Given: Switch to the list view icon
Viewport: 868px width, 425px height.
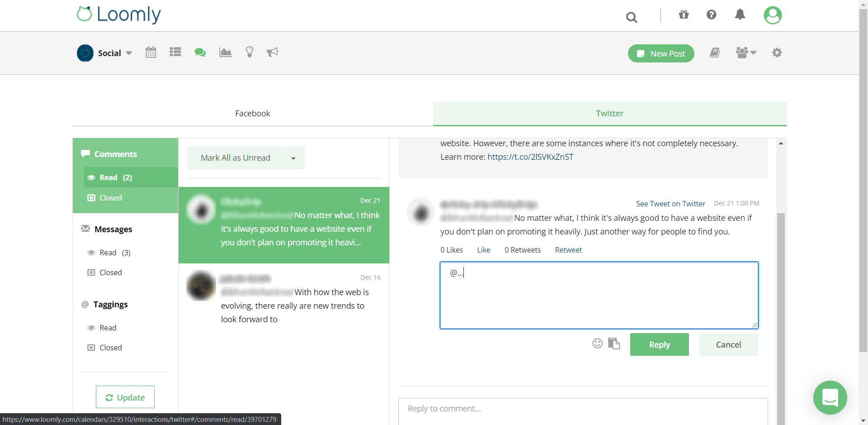Looking at the screenshot, I should click(175, 52).
